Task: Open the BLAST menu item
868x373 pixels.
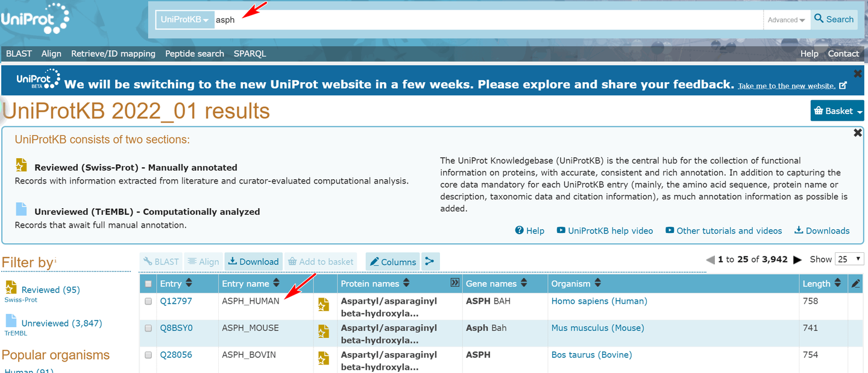Action: click(19, 54)
